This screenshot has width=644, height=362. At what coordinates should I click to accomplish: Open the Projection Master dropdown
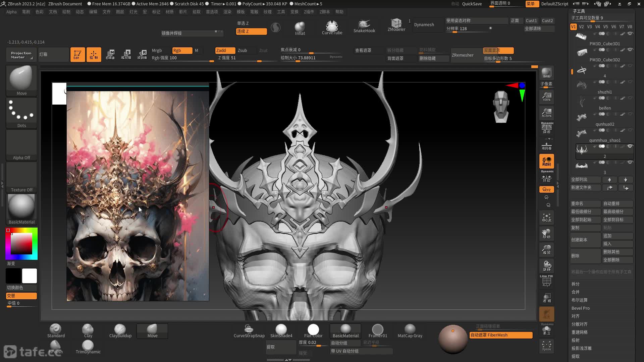(21, 55)
